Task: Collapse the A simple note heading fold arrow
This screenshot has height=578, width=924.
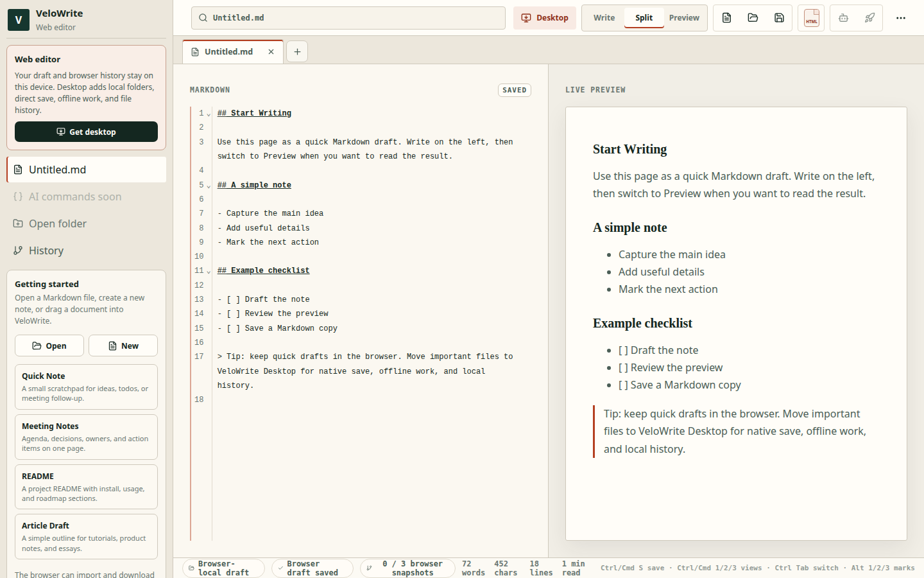Action: [209, 186]
